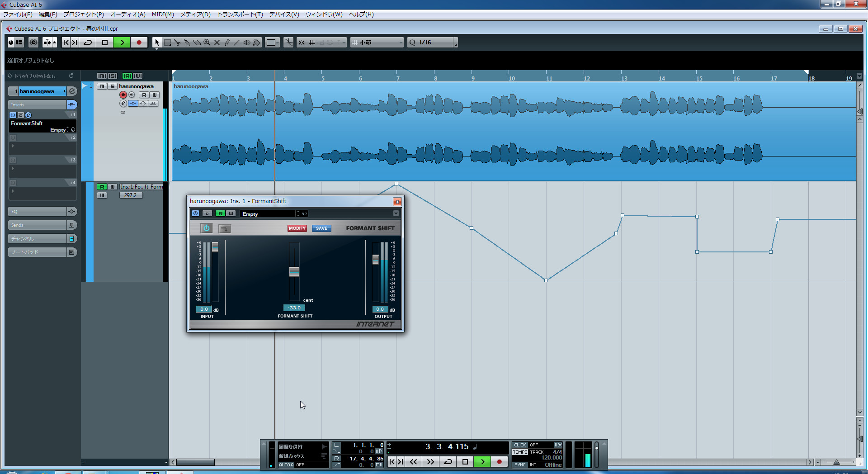Open grid type dropdown showing 小節

377,43
